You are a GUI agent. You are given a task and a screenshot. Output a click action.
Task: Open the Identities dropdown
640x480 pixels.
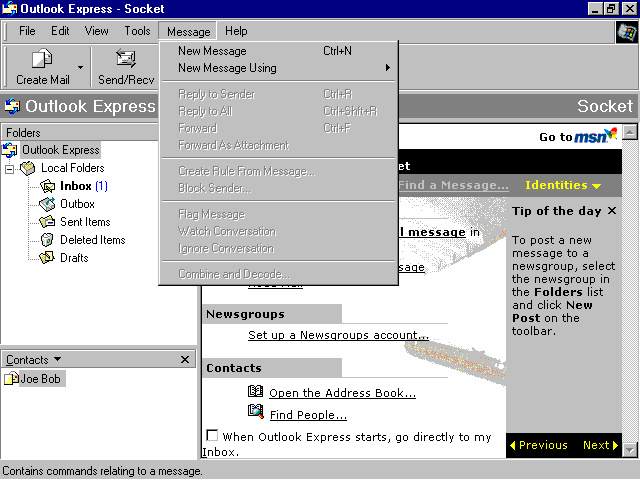click(563, 185)
